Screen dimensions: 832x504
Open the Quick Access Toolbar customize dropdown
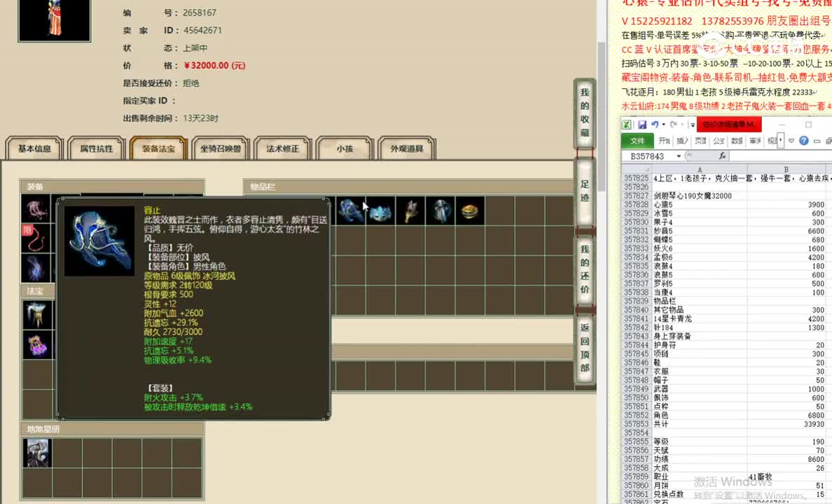691,125
